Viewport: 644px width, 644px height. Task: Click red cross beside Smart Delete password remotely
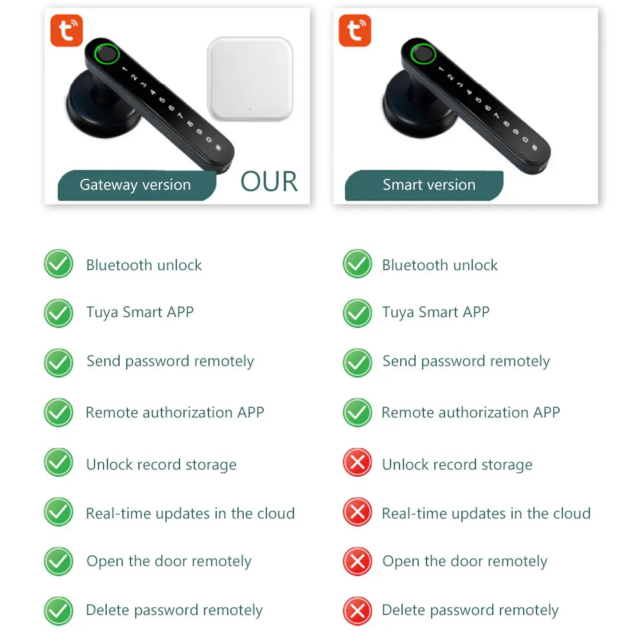(357, 611)
